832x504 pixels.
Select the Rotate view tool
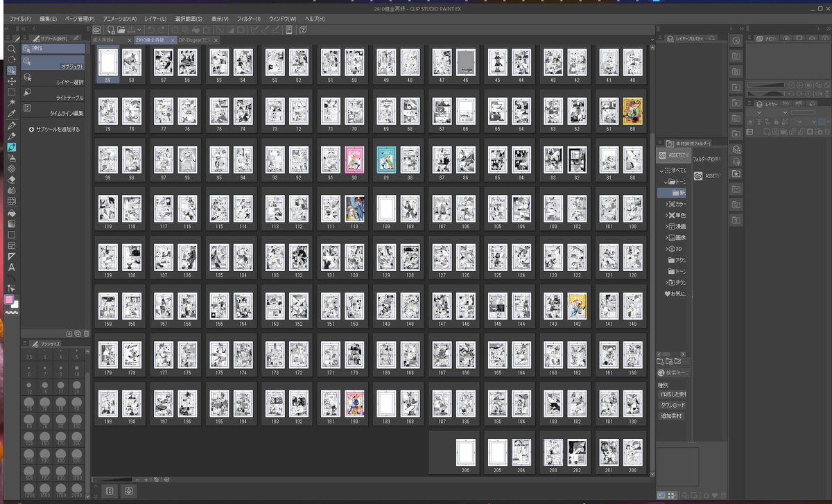[x=12, y=59]
